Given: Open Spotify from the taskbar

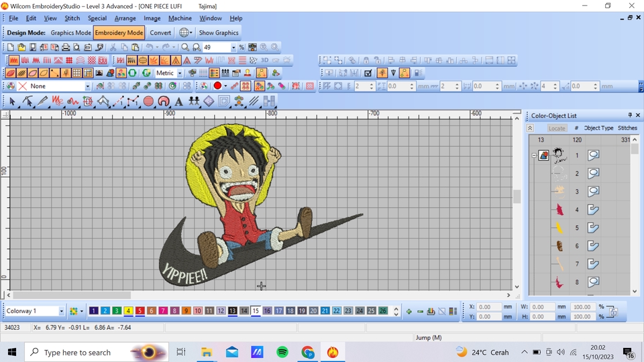Looking at the screenshot, I should point(282,352).
